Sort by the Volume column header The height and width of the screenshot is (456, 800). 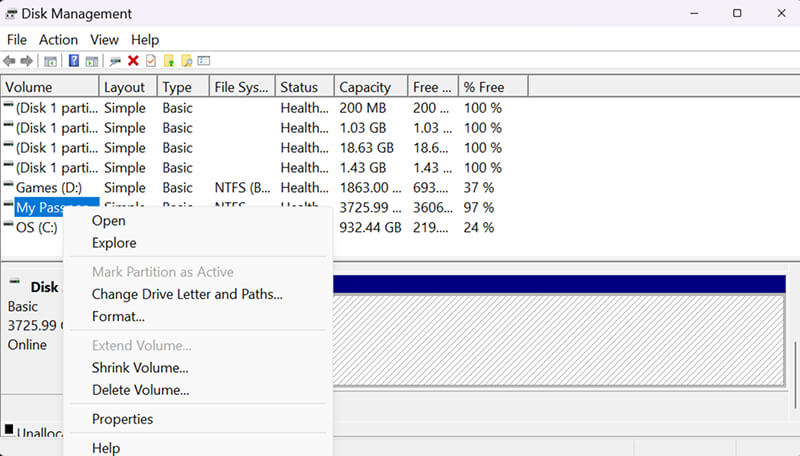(50, 87)
